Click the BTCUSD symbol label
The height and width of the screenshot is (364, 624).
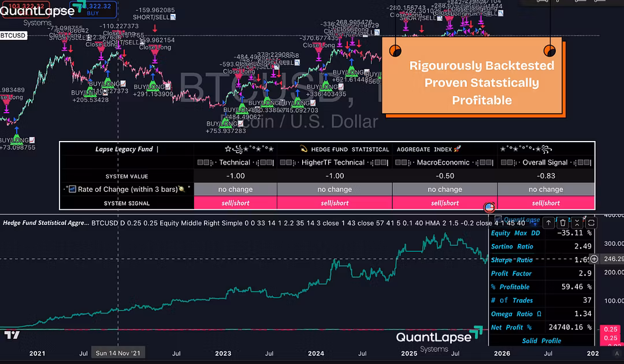click(x=13, y=35)
